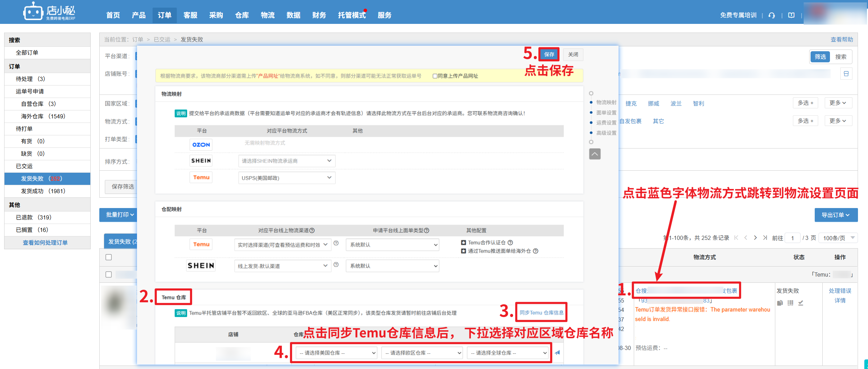868x369 pixels.
Task: Open the 仓库 menu in top navigation
Action: click(242, 15)
